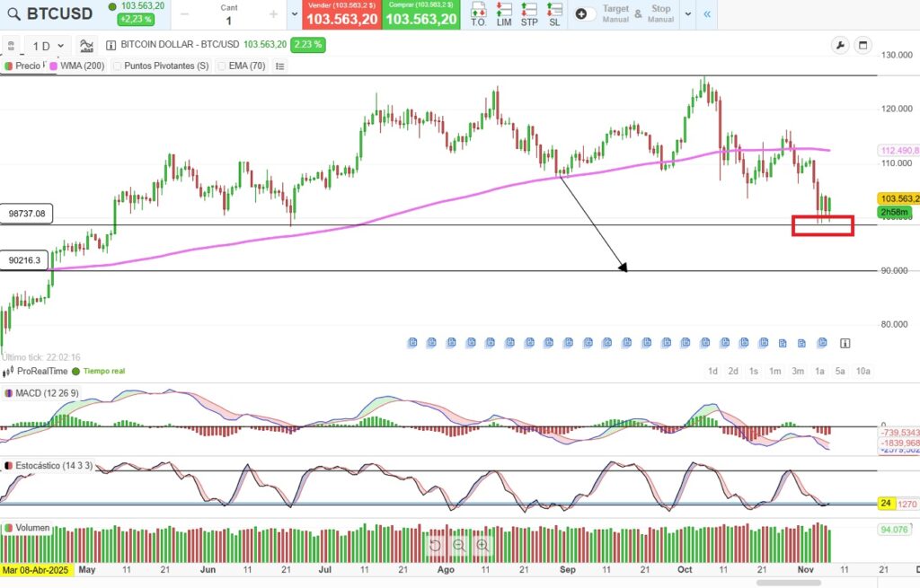The image size is (920, 588).
Task: Click the Comprar buy button
Action: pos(420,16)
